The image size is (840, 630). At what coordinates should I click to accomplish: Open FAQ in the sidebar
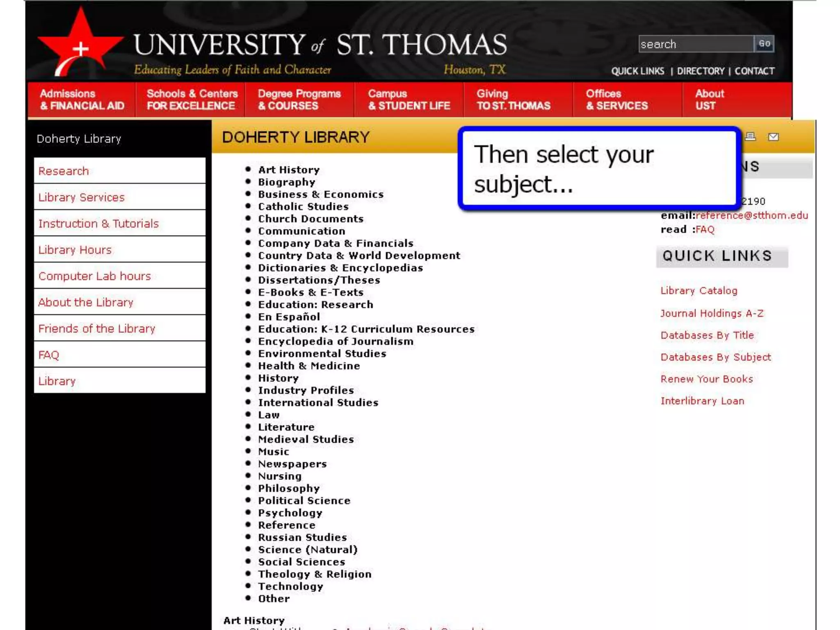click(x=119, y=354)
